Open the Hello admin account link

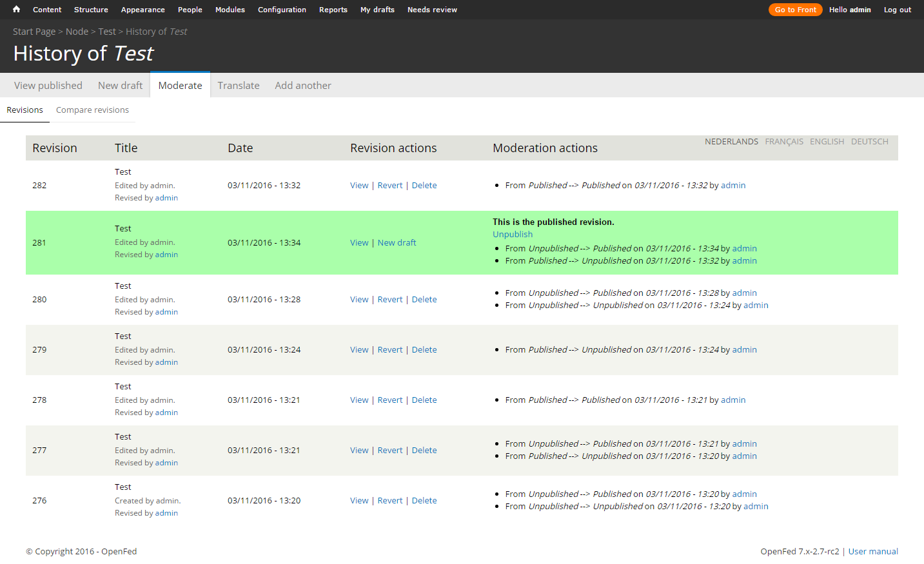pyautogui.click(x=850, y=10)
